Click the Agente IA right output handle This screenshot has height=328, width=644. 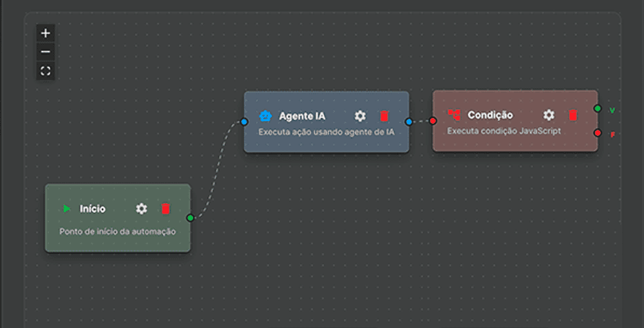408,121
